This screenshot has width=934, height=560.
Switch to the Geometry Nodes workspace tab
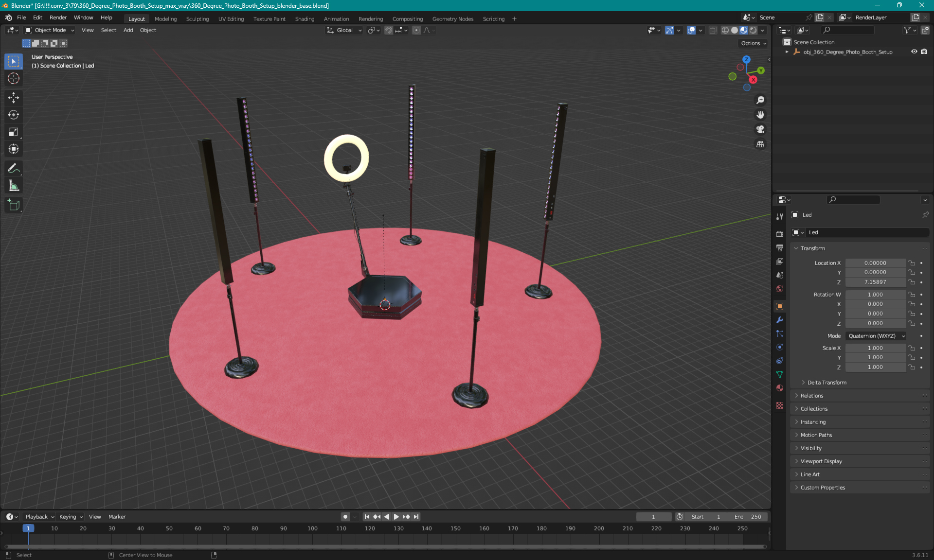[452, 19]
